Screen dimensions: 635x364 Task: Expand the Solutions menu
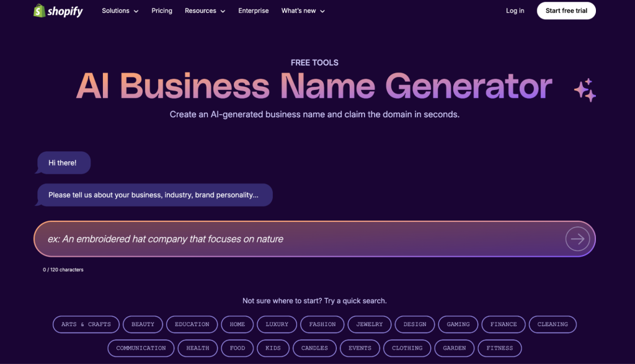pyautogui.click(x=120, y=11)
